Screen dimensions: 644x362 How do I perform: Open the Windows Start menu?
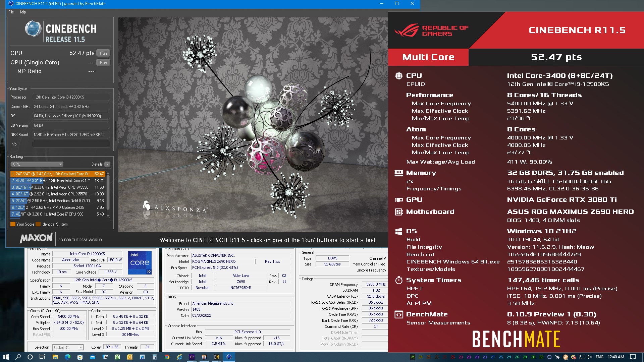click(6, 357)
